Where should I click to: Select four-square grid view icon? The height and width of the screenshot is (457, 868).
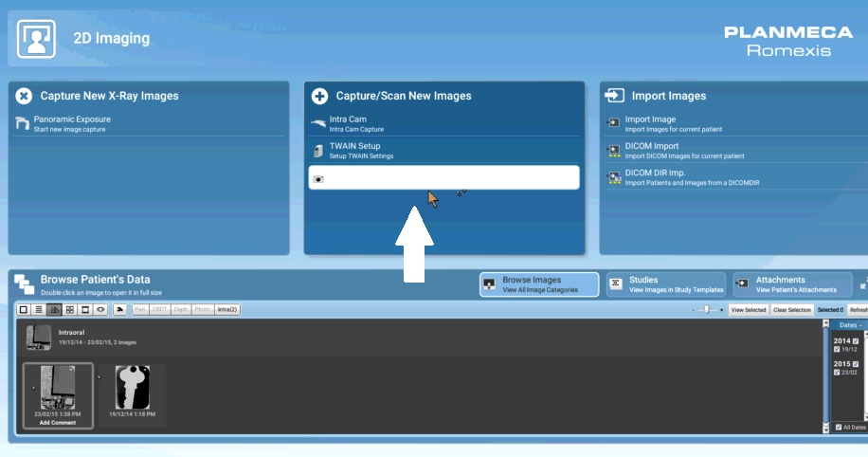pyautogui.click(x=70, y=310)
